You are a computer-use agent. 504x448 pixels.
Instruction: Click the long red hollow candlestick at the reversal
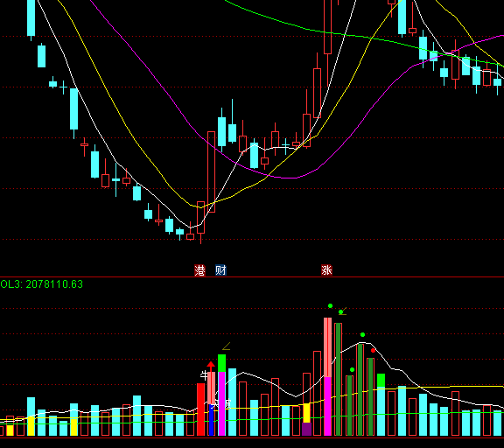tap(211, 171)
